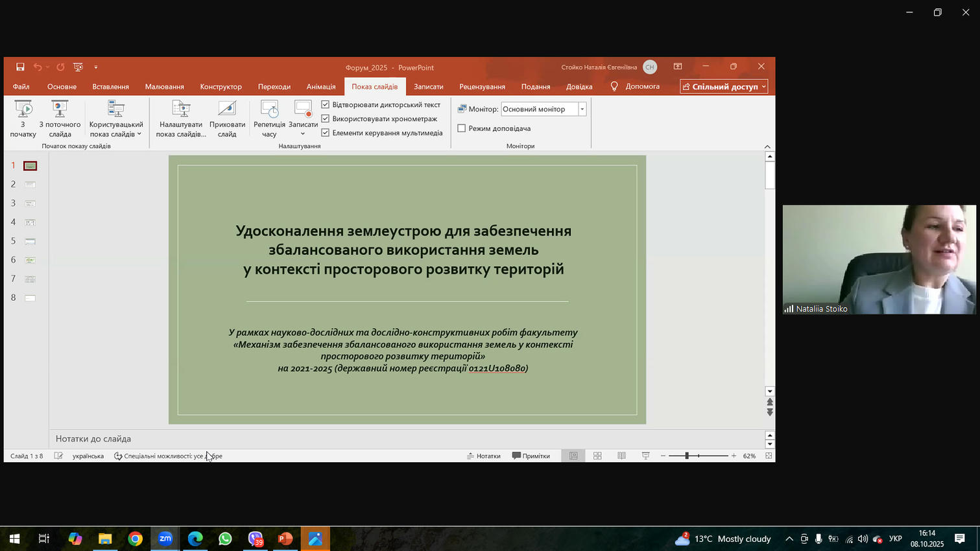This screenshot has height=551, width=980.
Task: Toggle the Нотатки button in status bar
Action: coord(484,456)
